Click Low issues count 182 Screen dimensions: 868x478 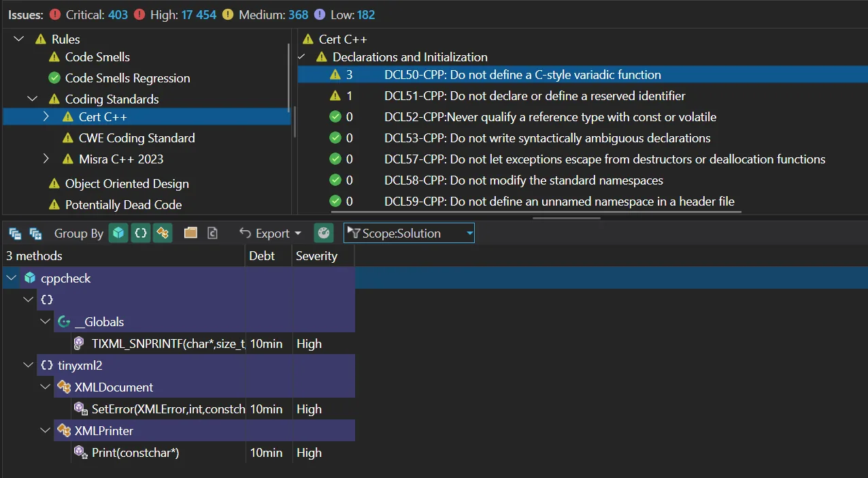coord(365,14)
